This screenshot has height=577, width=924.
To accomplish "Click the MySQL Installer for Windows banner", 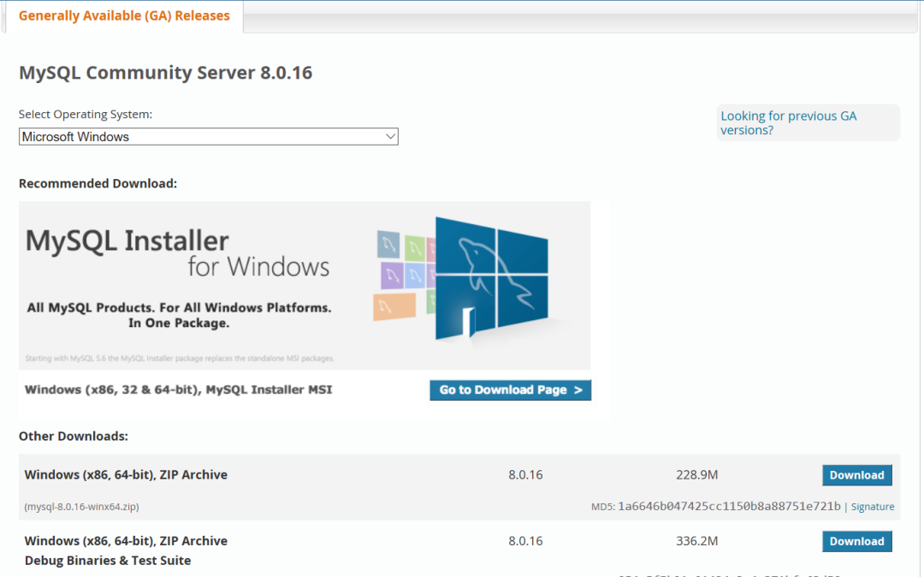I will 304,286.
